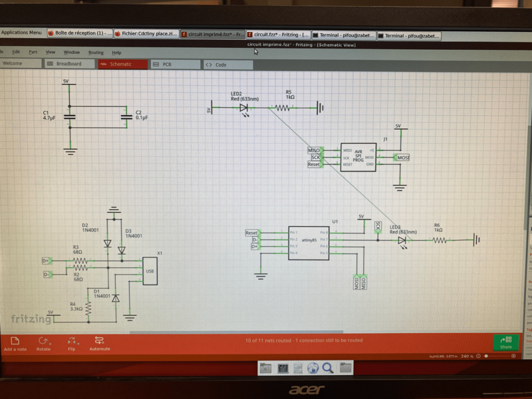Click the magnifier icon in the dock

328,368
